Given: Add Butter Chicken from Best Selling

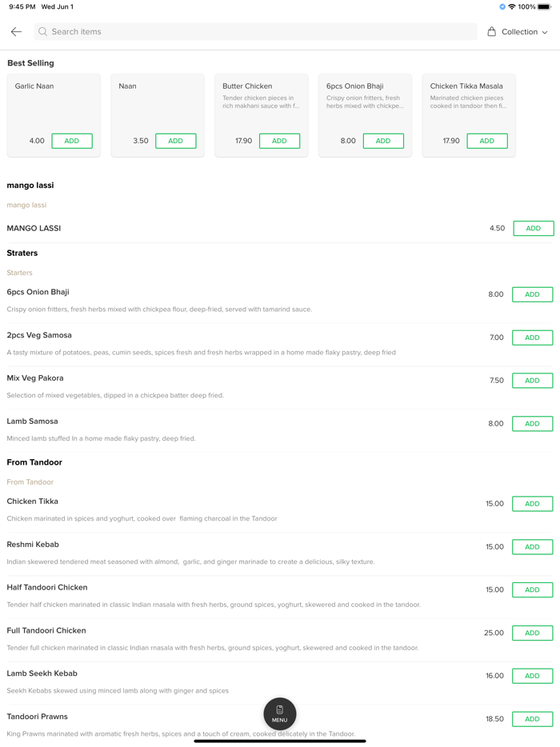Looking at the screenshot, I should [x=279, y=141].
